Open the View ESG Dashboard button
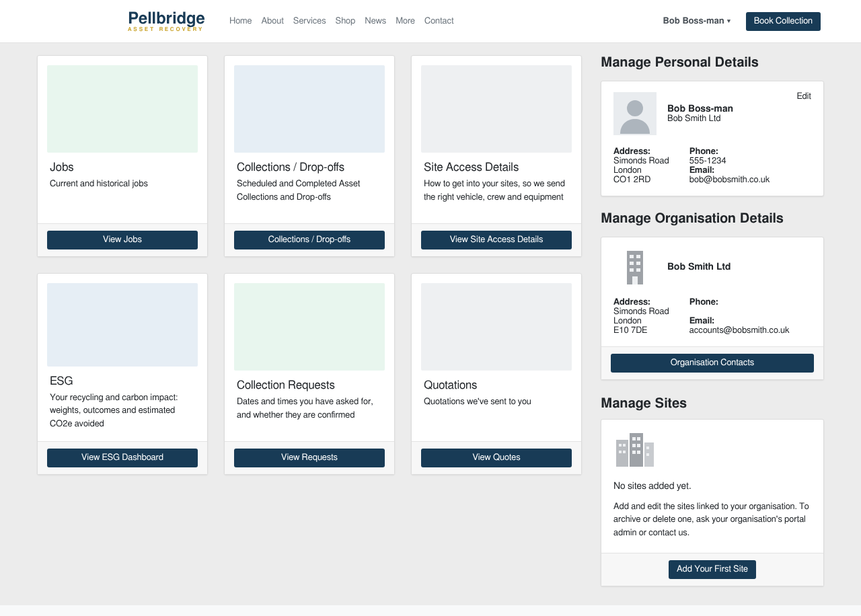Screen dimensions: 861x616 (x=122, y=458)
